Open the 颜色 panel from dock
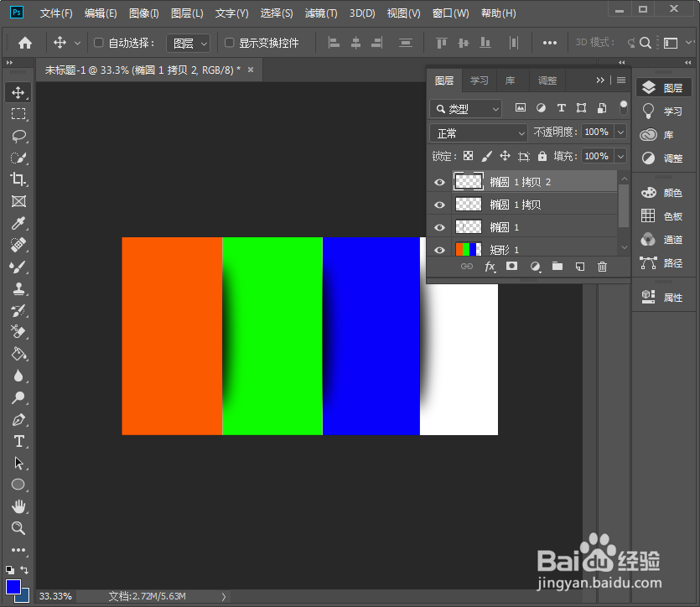Viewport: 700px width, 607px height. point(662,193)
